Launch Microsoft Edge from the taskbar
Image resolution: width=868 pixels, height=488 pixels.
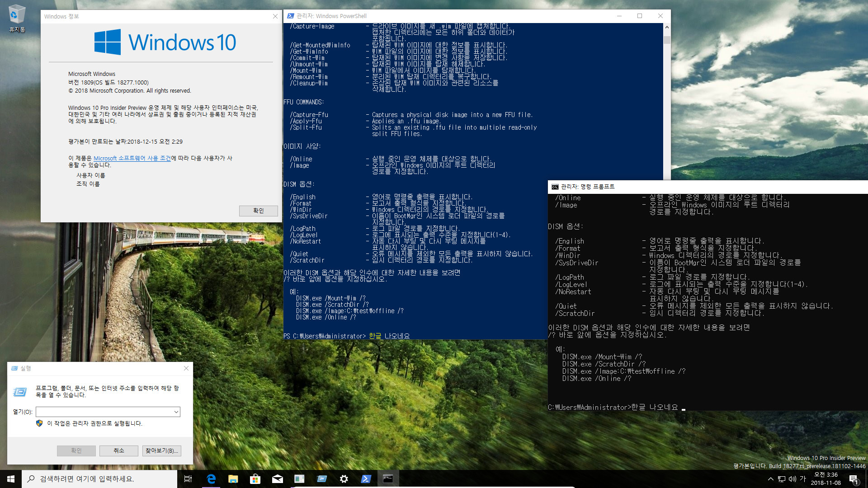tap(211, 479)
